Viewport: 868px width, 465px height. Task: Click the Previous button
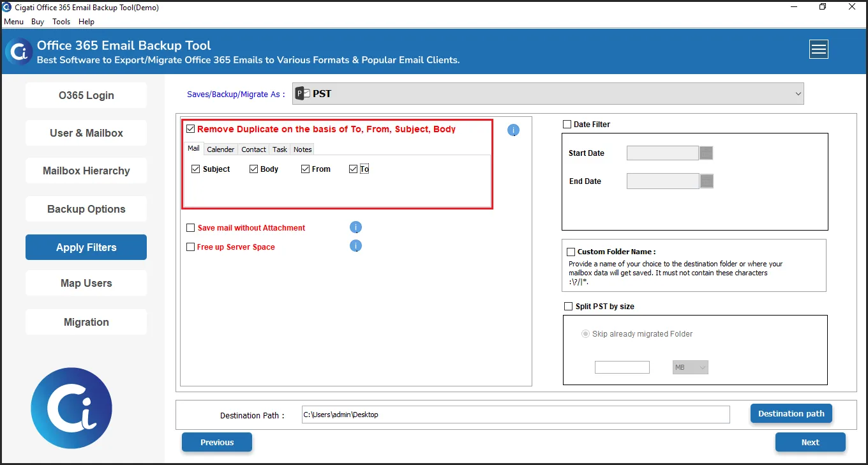217,442
